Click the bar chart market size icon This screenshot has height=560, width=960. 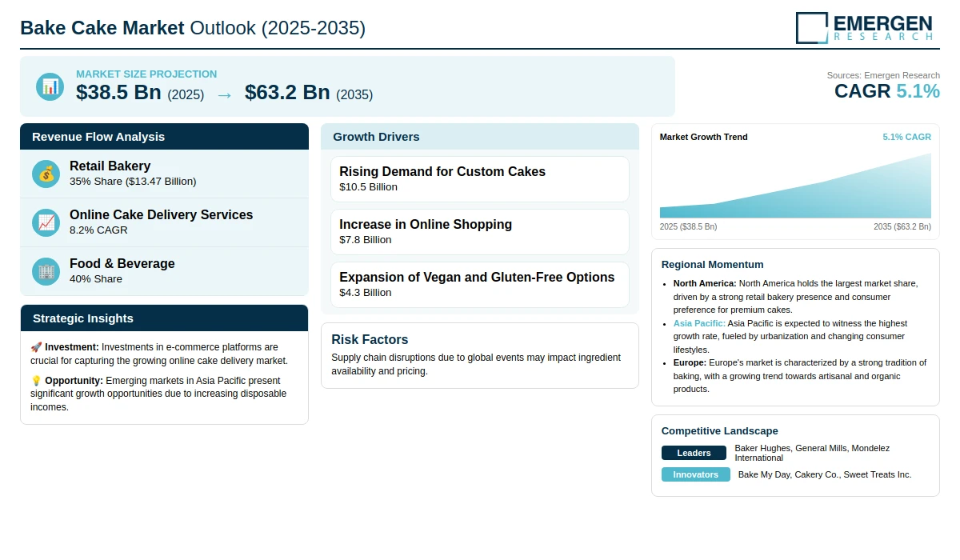point(50,86)
